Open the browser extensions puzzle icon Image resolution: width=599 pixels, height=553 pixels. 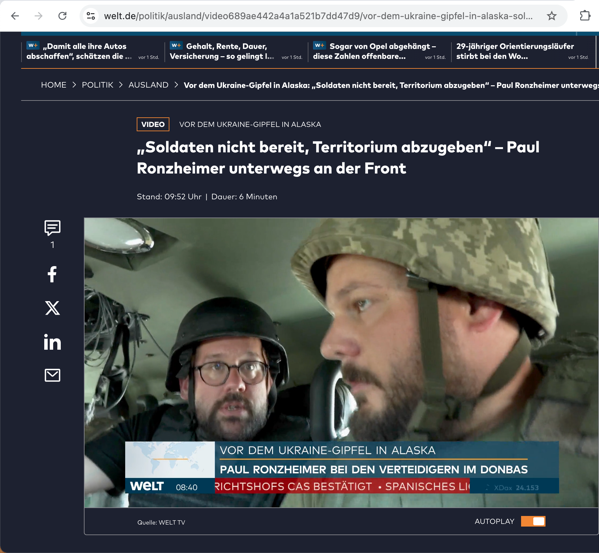pos(585,16)
